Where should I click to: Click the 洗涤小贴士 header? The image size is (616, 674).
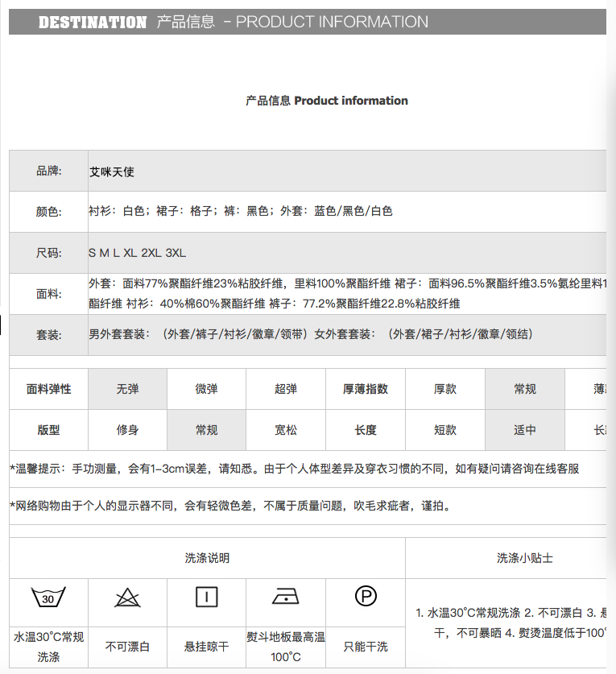[525, 558]
